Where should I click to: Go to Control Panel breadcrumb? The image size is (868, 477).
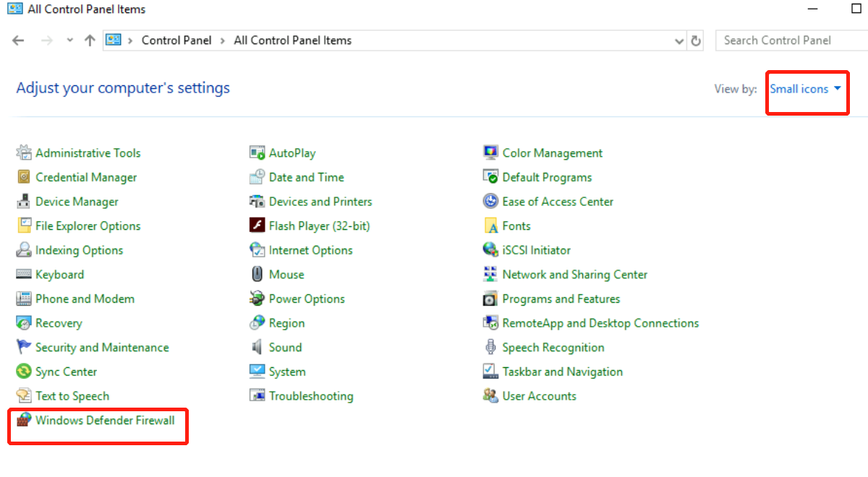[x=176, y=40]
